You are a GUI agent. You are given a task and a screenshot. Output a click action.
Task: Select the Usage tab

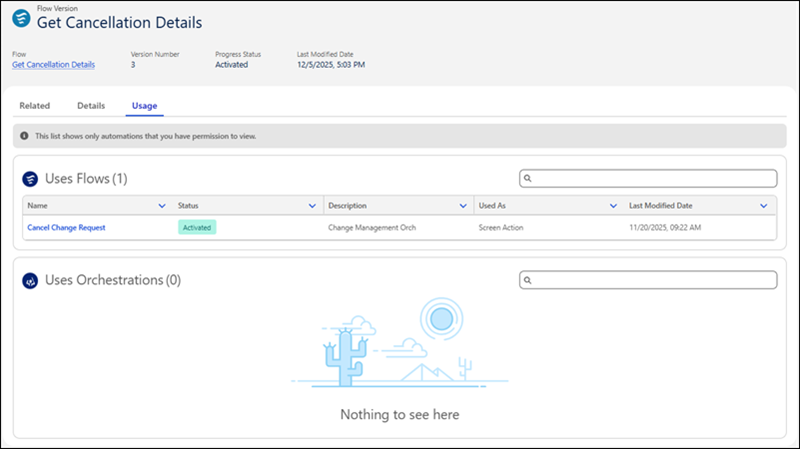click(x=144, y=106)
